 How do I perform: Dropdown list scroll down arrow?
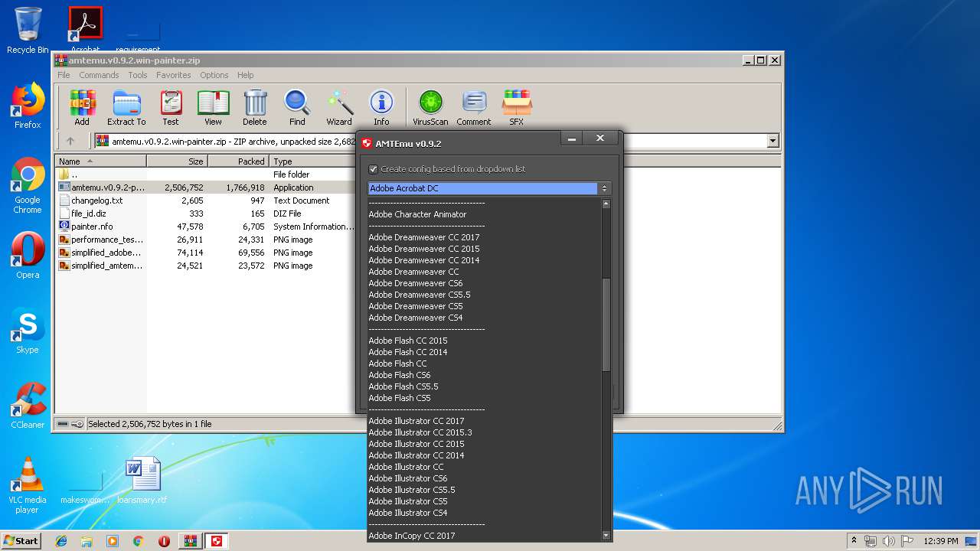[x=606, y=536]
